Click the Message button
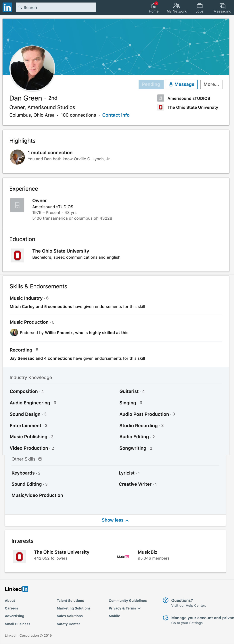Screen dimensions: 234x644 [181, 85]
